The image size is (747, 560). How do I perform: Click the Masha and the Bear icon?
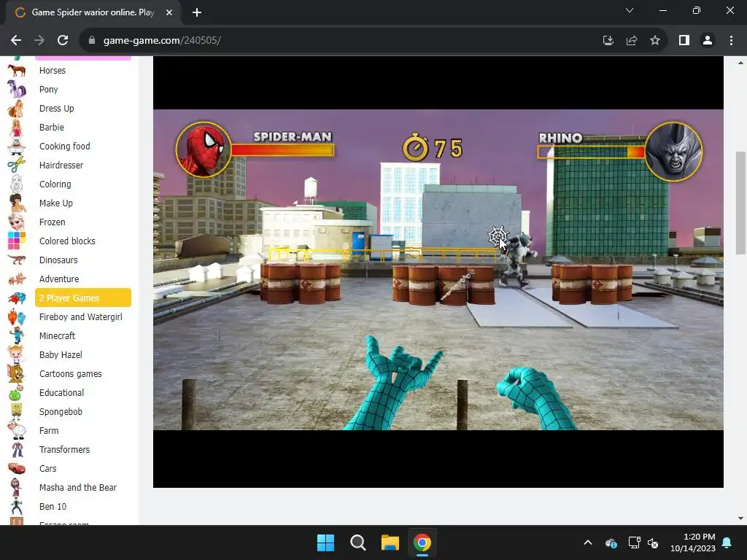pyautogui.click(x=16, y=488)
